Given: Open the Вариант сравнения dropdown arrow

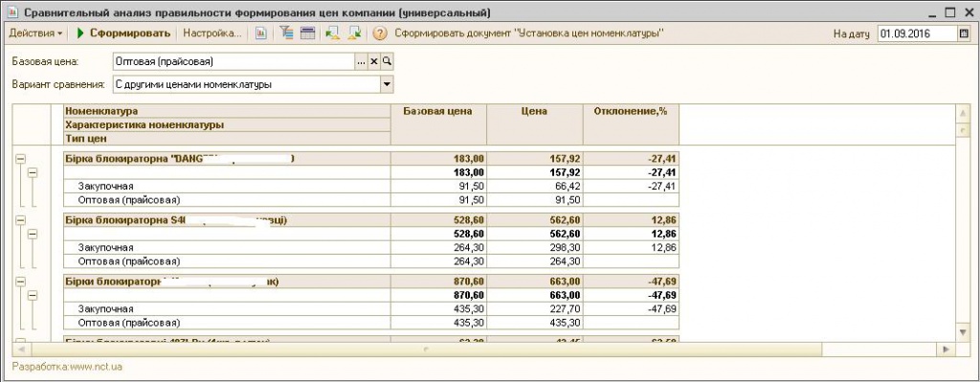Looking at the screenshot, I should (x=387, y=84).
